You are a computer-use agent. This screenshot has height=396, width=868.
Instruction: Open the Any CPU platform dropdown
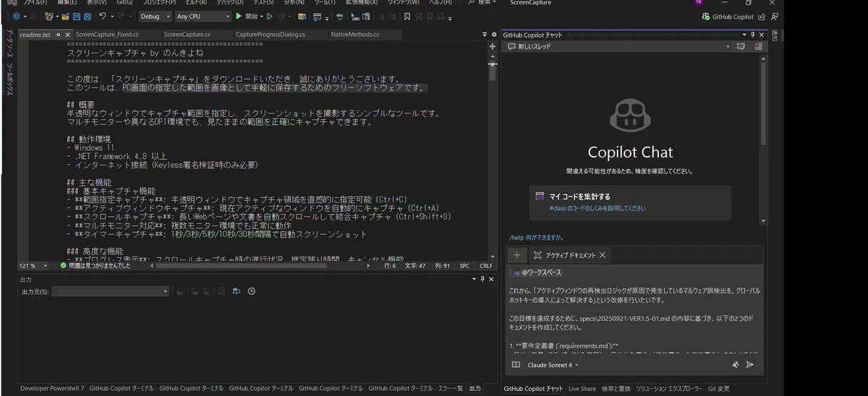point(203,16)
